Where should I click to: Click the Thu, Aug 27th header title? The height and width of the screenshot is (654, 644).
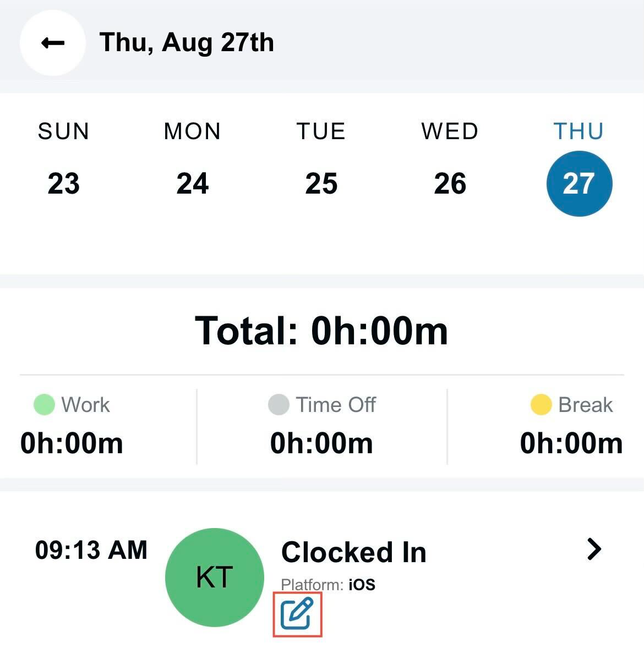point(187,42)
